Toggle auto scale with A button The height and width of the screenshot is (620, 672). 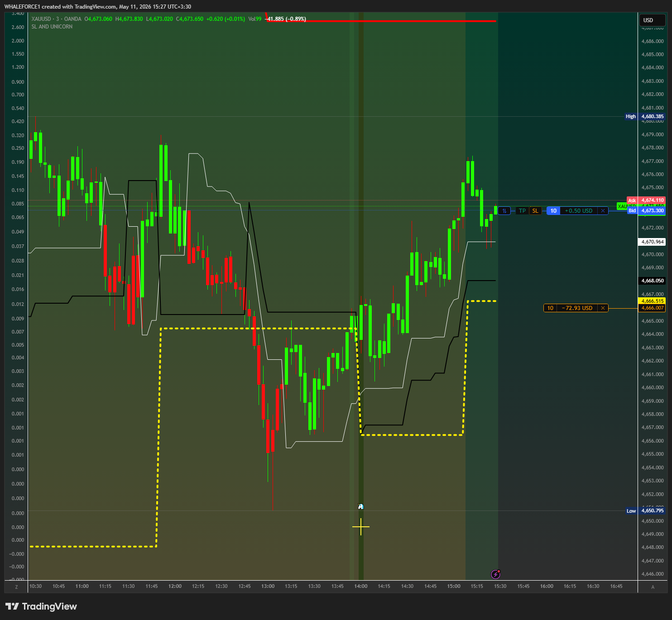(x=653, y=587)
